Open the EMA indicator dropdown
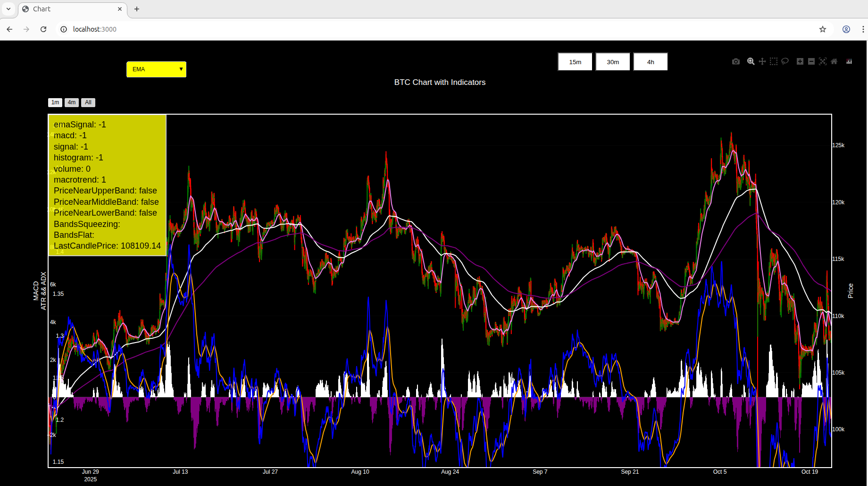This screenshot has height=486, width=868. 156,69
